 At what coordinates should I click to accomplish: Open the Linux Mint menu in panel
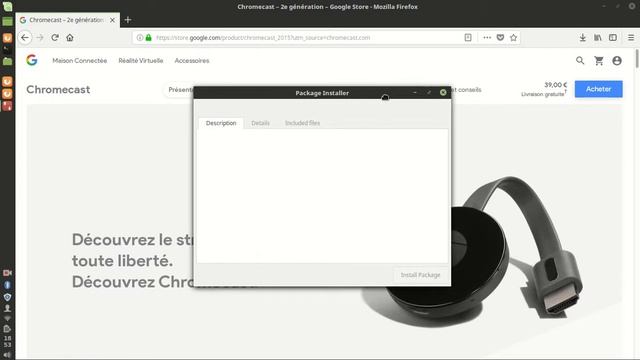[x=7, y=7]
